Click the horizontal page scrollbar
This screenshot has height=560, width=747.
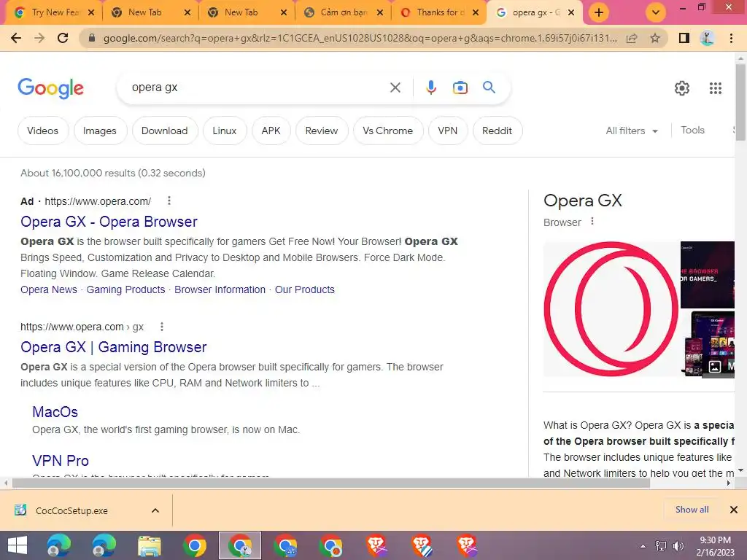(x=330, y=483)
